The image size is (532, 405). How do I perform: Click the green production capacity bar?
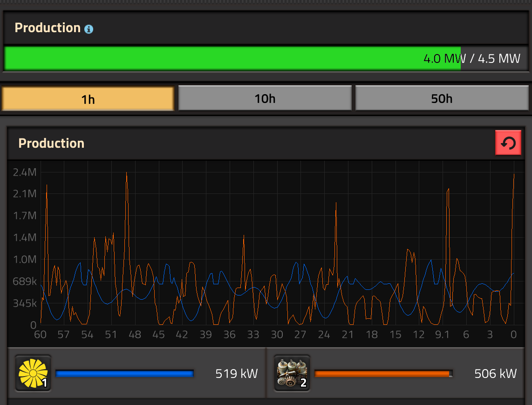[233, 58]
